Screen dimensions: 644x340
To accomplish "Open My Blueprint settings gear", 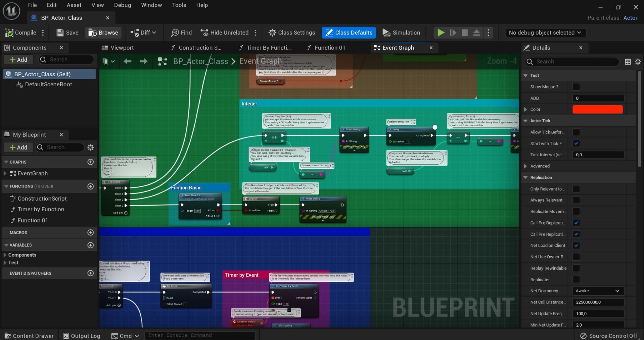I will point(90,147).
